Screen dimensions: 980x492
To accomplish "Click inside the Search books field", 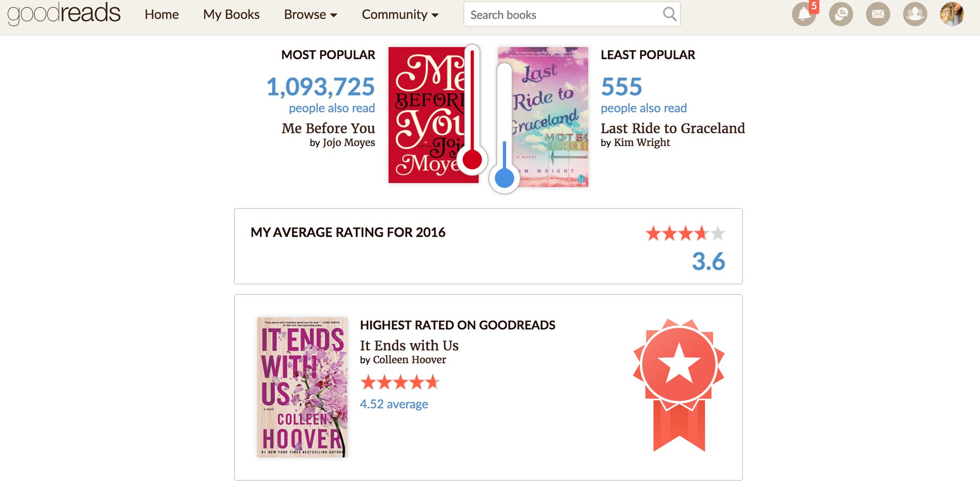I will click(x=562, y=15).
